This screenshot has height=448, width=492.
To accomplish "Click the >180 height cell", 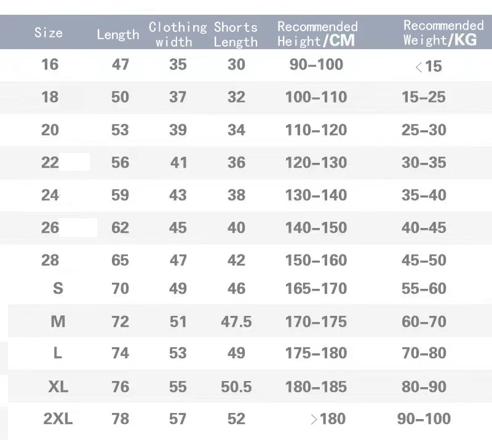I will point(328,419).
